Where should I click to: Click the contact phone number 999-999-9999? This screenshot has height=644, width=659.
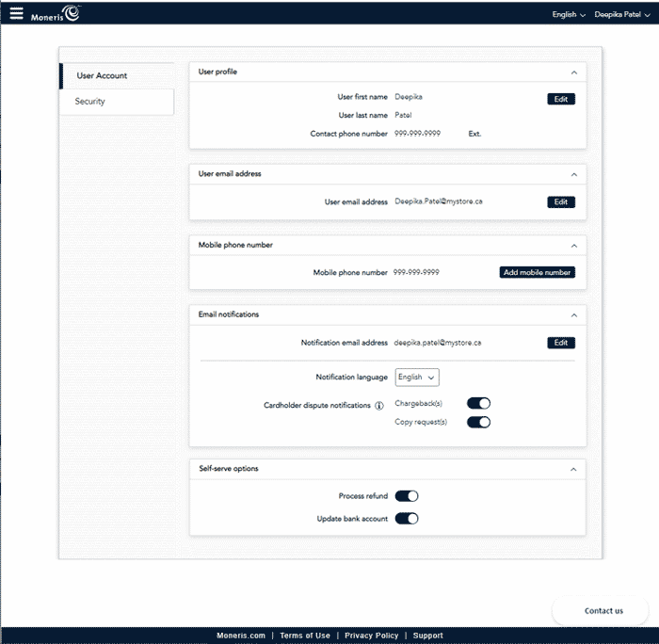[417, 134]
